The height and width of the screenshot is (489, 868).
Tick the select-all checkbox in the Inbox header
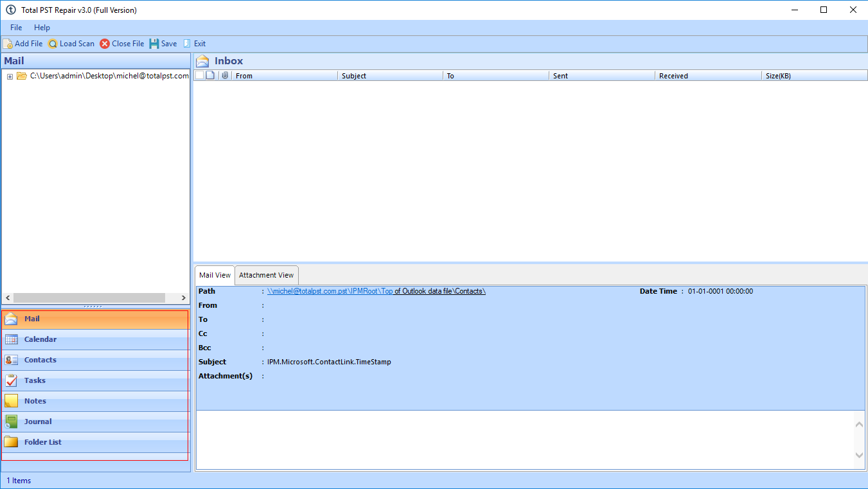(199, 75)
